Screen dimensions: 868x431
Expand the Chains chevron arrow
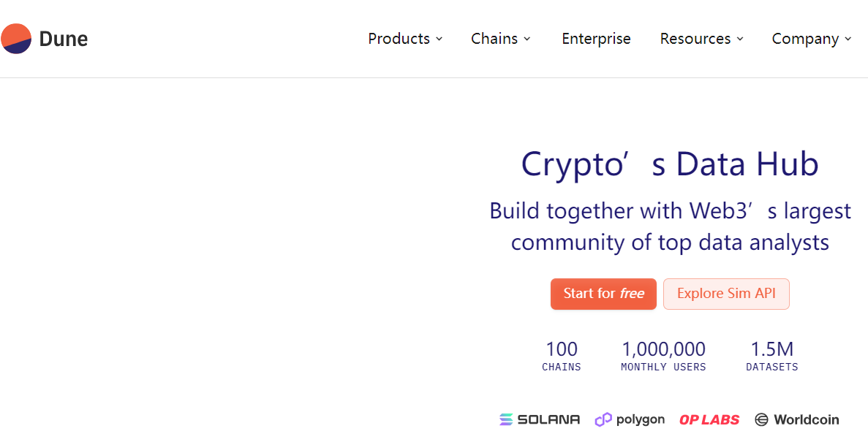pos(527,39)
